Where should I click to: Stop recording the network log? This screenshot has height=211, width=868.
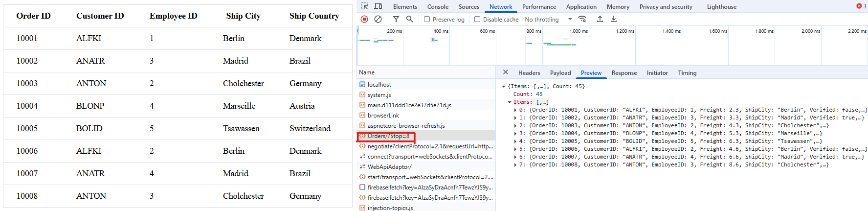(364, 19)
